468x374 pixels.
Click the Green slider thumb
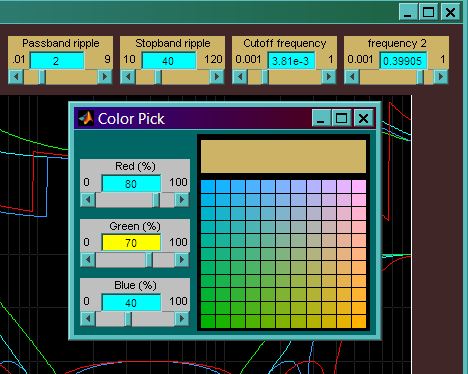point(149,260)
